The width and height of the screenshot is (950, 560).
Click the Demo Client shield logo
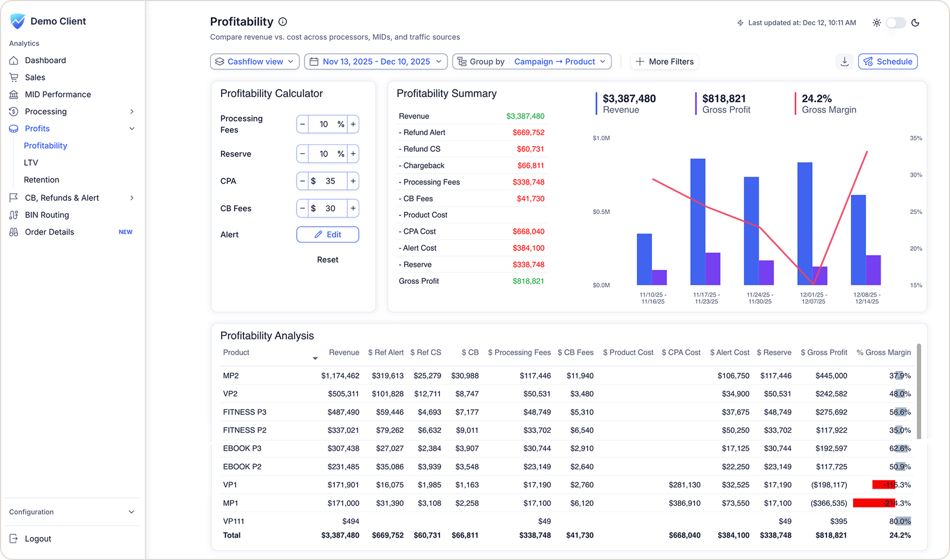point(17,21)
